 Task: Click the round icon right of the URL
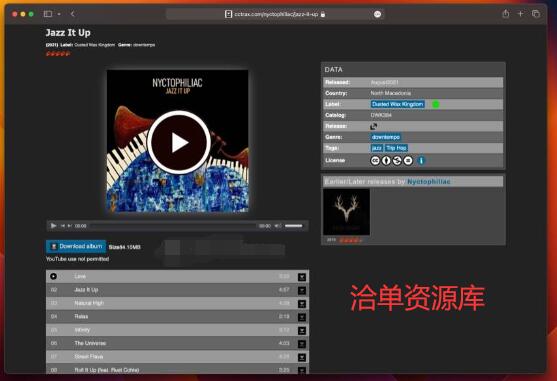[x=377, y=14]
